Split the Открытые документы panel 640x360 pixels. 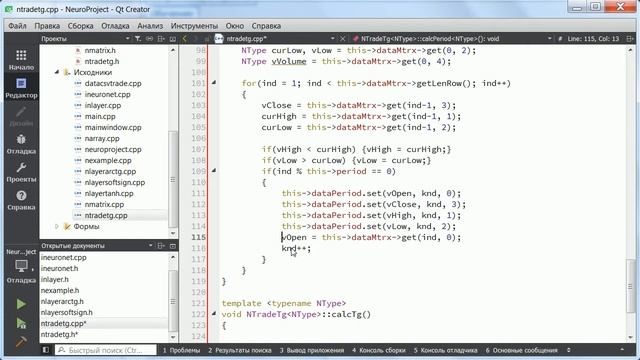(x=161, y=246)
